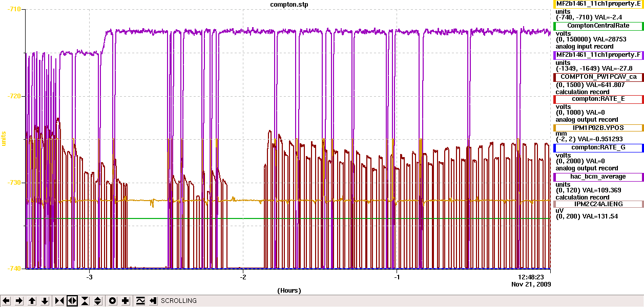644x307 pixels.
Task: Click the SCROLLING status label
Action: point(179,301)
